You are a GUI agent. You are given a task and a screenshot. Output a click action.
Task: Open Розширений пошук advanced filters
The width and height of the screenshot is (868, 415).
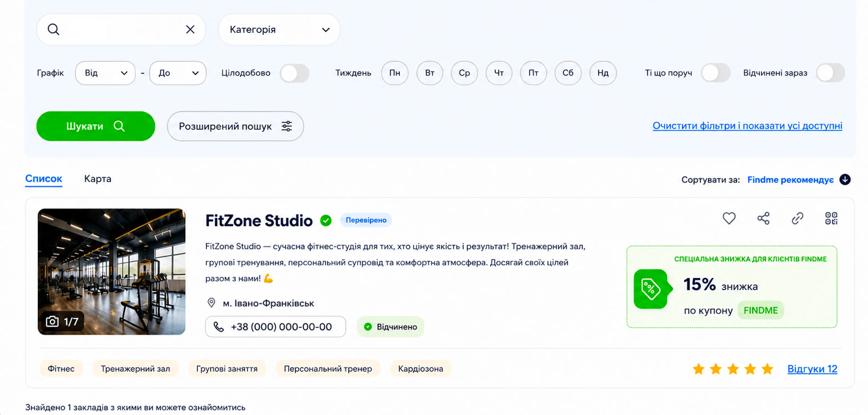point(235,126)
